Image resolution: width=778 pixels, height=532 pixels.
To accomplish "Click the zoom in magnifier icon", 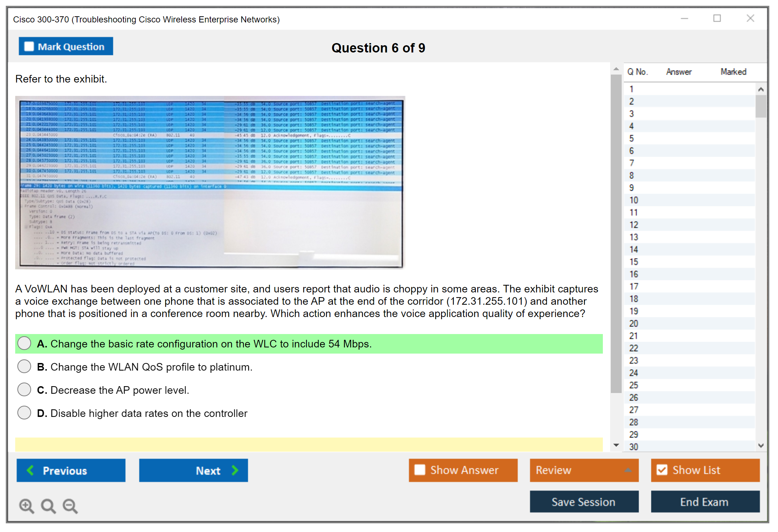I will point(26,506).
